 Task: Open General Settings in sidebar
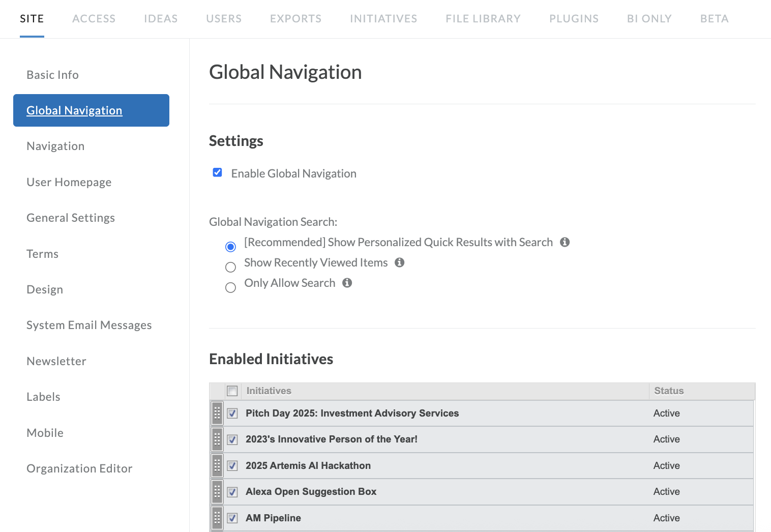(71, 218)
